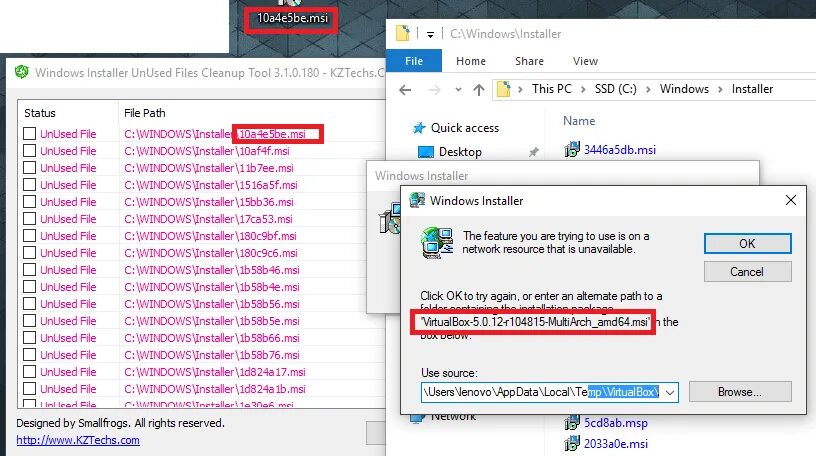Click This PC in the address bar
Image resolution: width=816 pixels, height=456 pixels.
(551, 89)
